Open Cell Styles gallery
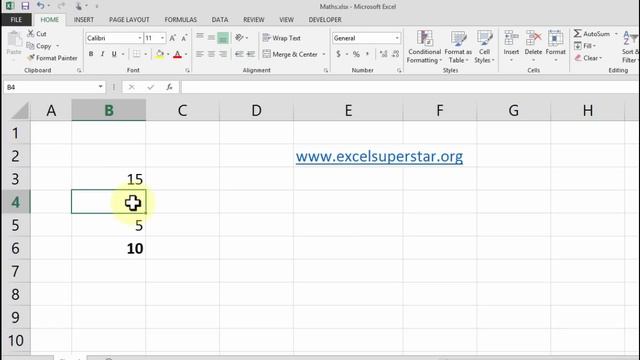Image resolution: width=640 pixels, height=360 pixels. (x=484, y=46)
